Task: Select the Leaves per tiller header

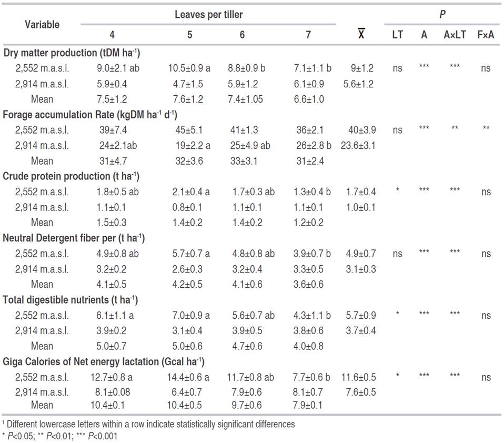Action: (x=208, y=15)
